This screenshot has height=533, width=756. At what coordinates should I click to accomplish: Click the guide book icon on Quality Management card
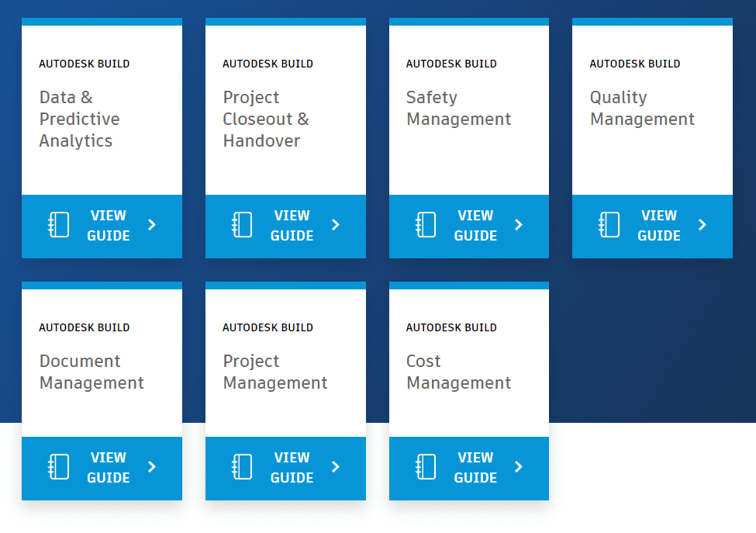point(609,225)
